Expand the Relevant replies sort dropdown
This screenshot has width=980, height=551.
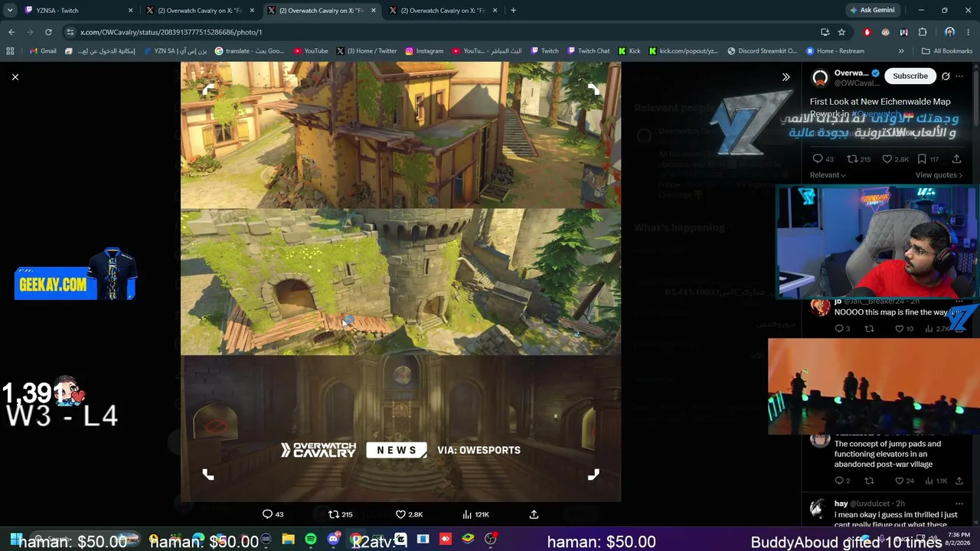828,175
